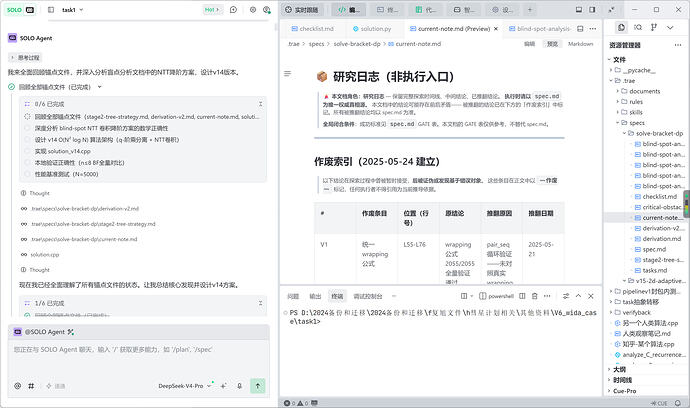Toggle the sidebar layout icon beside task1
Image resolution: width=690 pixels, height=408 pixels.
51,9
